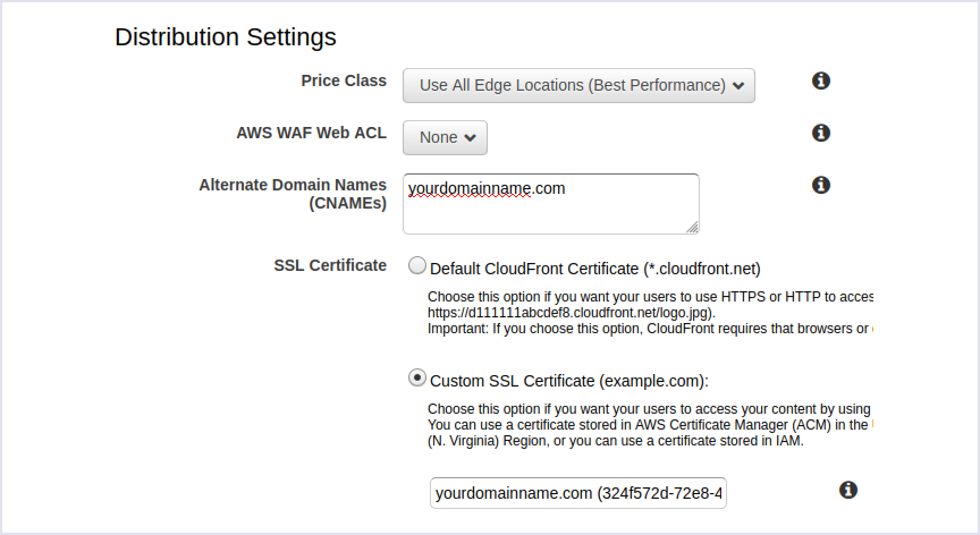The image size is (980, 535).
Task: Click the chevron arrow on Use All Edge Locations
Action: pos(738,86)
